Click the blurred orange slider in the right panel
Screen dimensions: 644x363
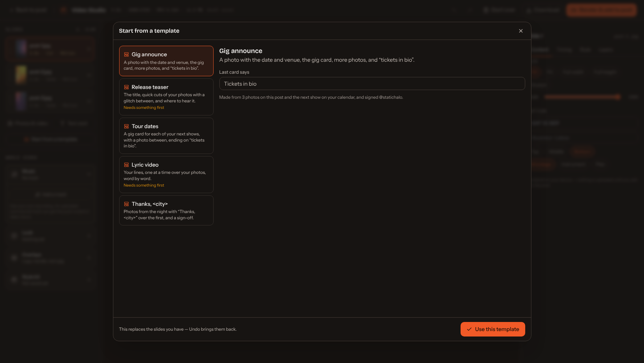pos(582,97)
